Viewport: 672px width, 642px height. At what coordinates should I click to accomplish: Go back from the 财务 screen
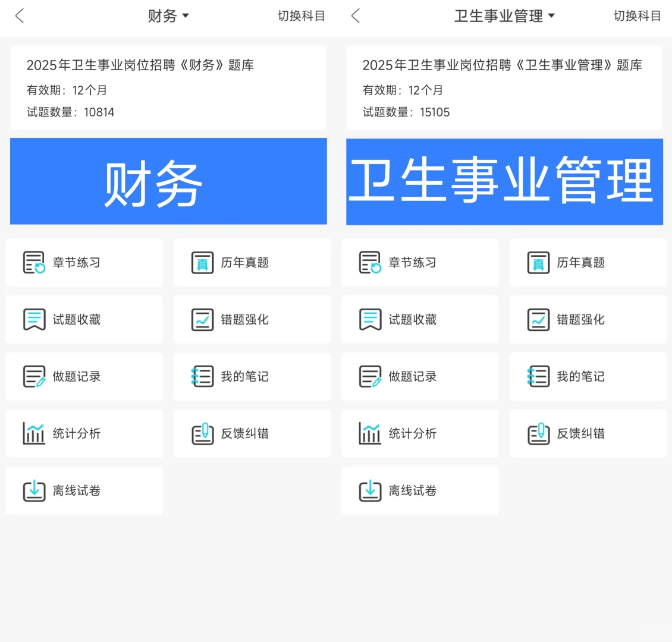coord(19,16)
